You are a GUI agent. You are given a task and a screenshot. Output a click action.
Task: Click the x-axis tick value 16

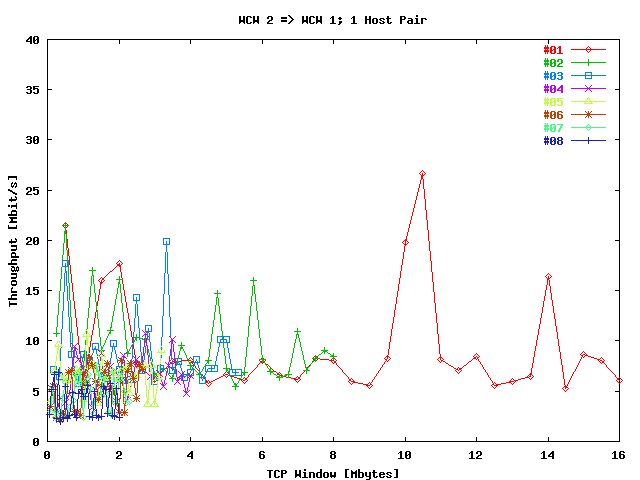[x=618, y=455]
